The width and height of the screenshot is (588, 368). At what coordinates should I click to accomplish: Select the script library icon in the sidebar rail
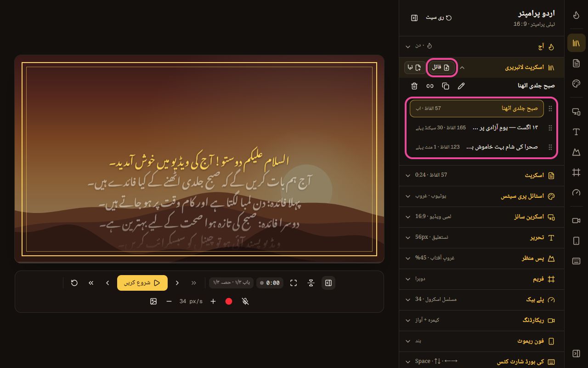click(576, 43)
